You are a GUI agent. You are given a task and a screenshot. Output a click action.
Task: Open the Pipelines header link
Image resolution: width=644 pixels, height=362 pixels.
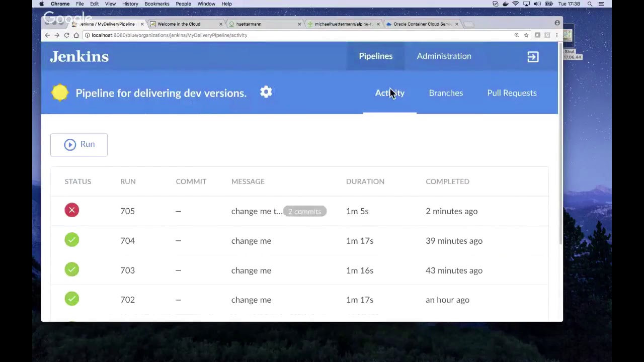point(376,56)
